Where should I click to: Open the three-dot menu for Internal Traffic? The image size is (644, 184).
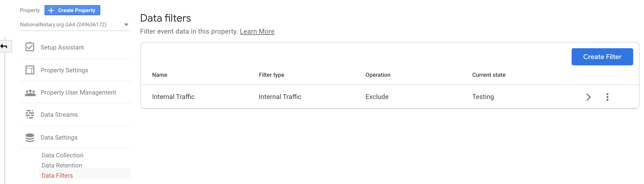pos(607,97)
